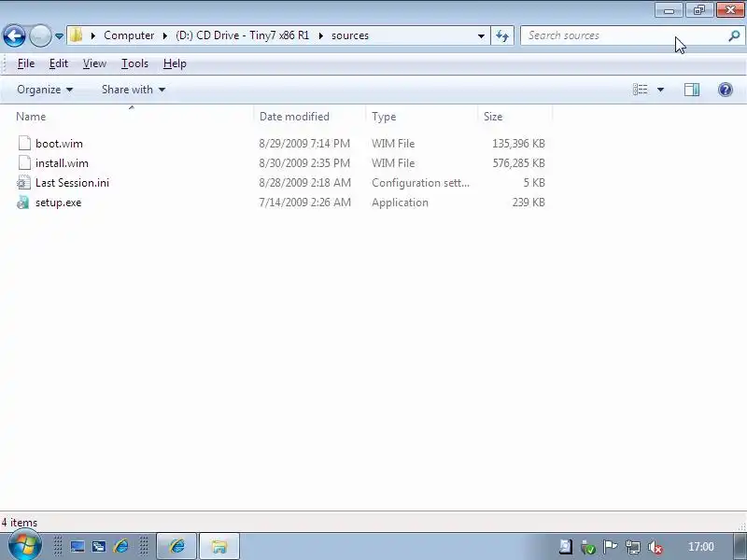Select the setup.exe application icon
This screenshot has width=747, height=560.
click(x=22, y=203)
